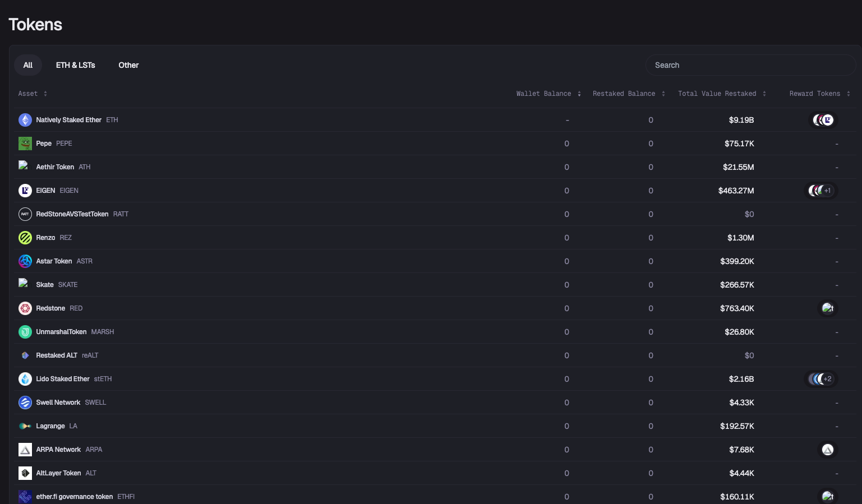Image resolution: width=862 pixels, height=504 pixels.
Task: Click the $399.20K value for Astar Token
Action: point(737,261)
